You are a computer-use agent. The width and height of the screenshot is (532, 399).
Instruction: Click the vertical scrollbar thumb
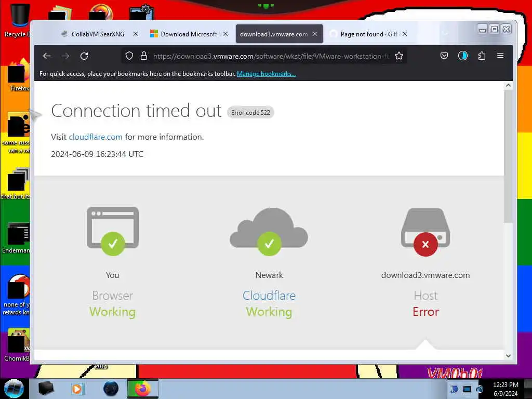[x=508, y=156]
